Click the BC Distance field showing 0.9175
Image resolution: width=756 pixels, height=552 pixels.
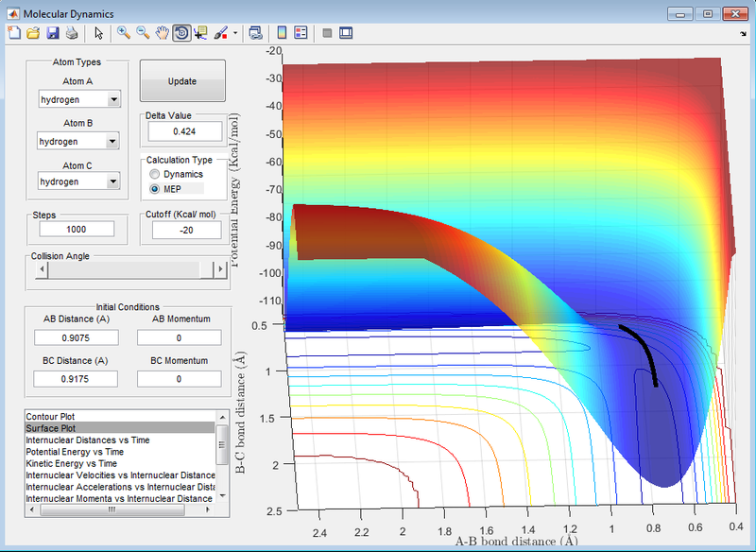pos(76,379)
